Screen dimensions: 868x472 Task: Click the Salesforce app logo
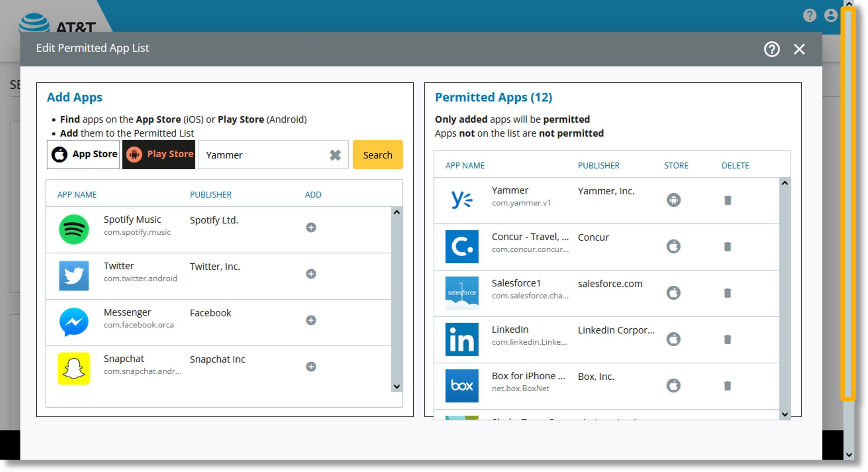click(x=462, y=293)
